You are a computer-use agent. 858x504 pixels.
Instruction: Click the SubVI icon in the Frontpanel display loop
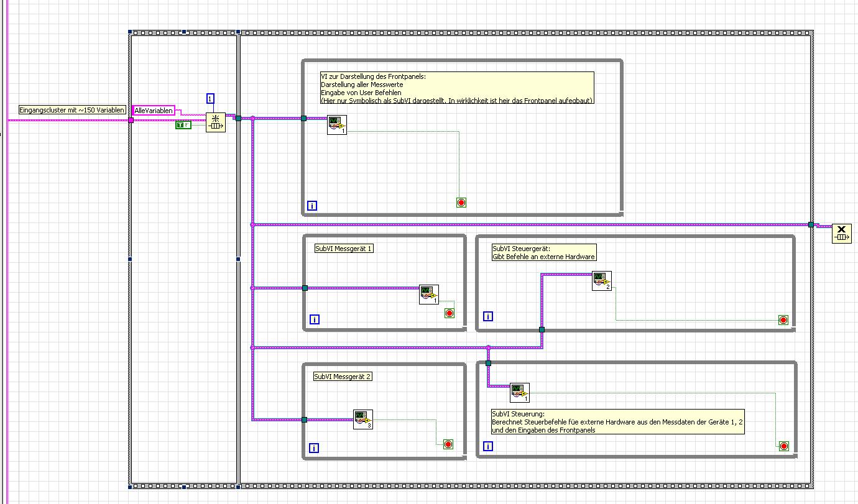(336, 125)
